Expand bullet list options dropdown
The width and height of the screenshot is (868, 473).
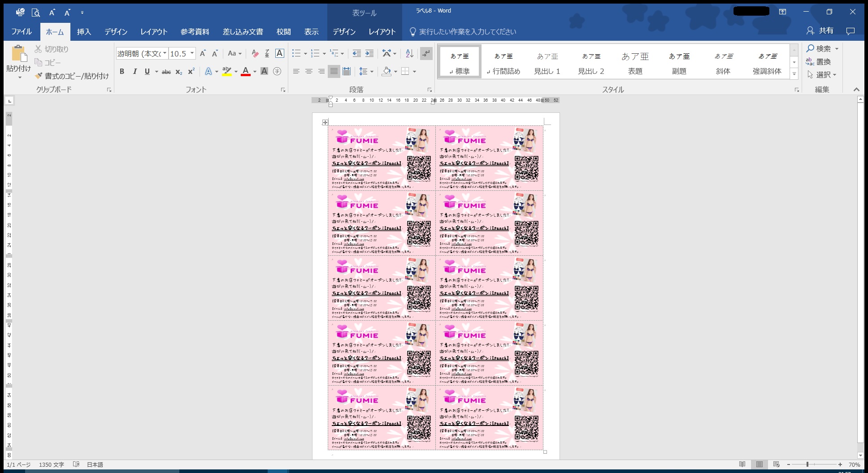click(305, 54)
